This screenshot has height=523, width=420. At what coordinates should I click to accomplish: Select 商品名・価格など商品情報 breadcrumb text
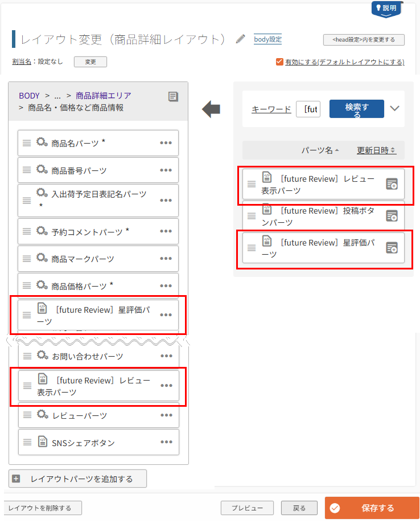[x=76, y=108]
